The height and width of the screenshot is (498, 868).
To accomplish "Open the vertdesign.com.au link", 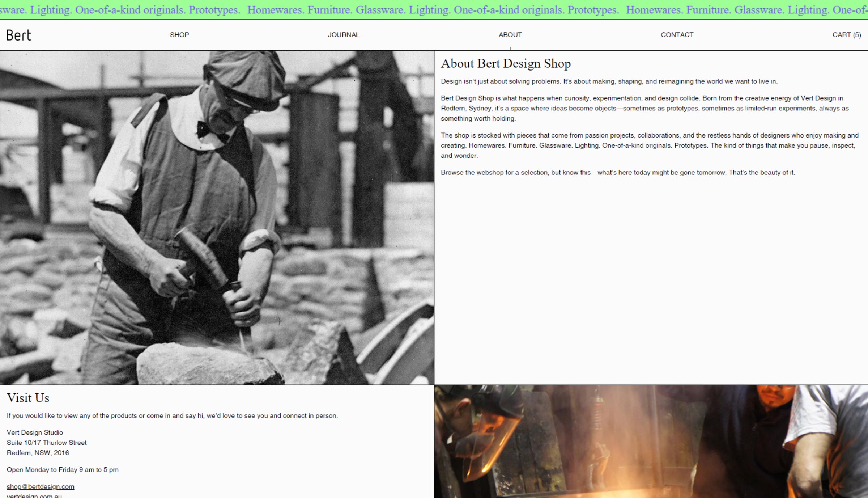I will (x=34, y=495).
